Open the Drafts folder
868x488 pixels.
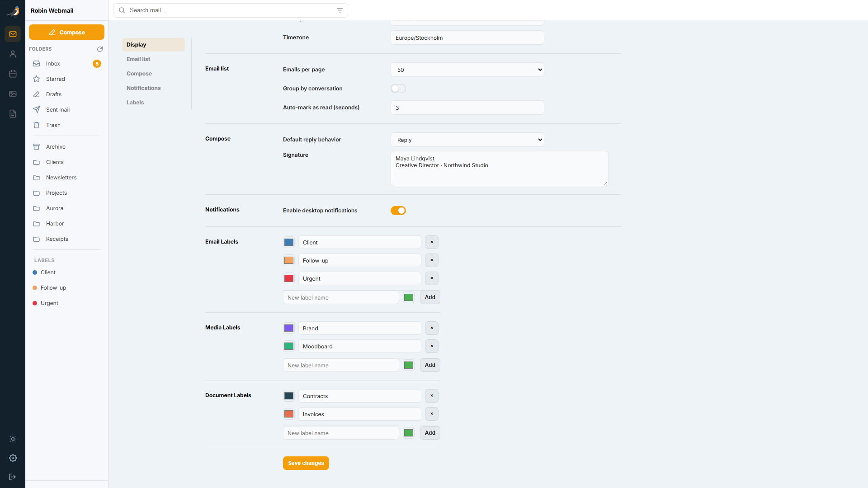[x=66, y=94]
